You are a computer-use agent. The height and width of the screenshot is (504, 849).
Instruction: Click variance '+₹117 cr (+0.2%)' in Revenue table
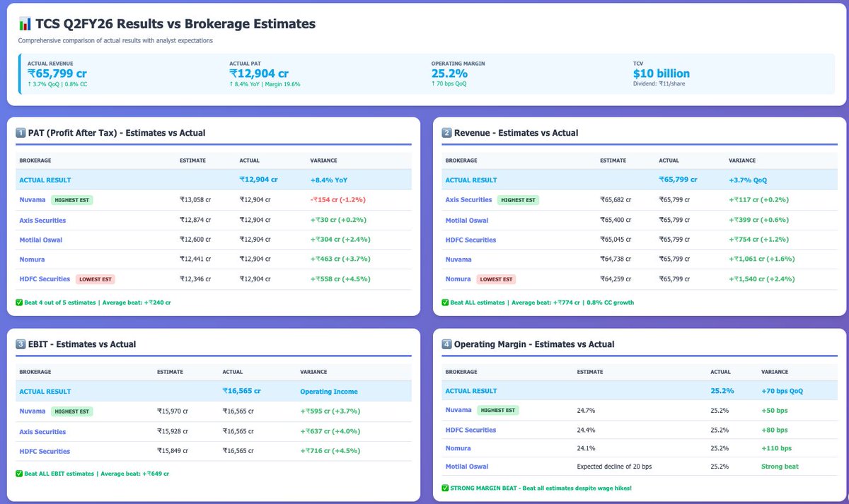[x=758, y=200]
